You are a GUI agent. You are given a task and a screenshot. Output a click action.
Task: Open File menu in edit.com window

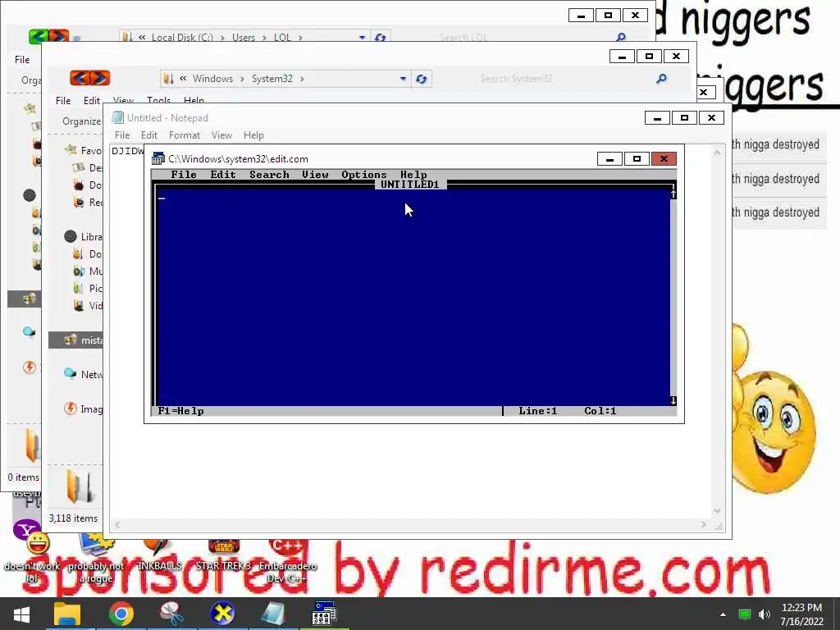pos(184,175)
